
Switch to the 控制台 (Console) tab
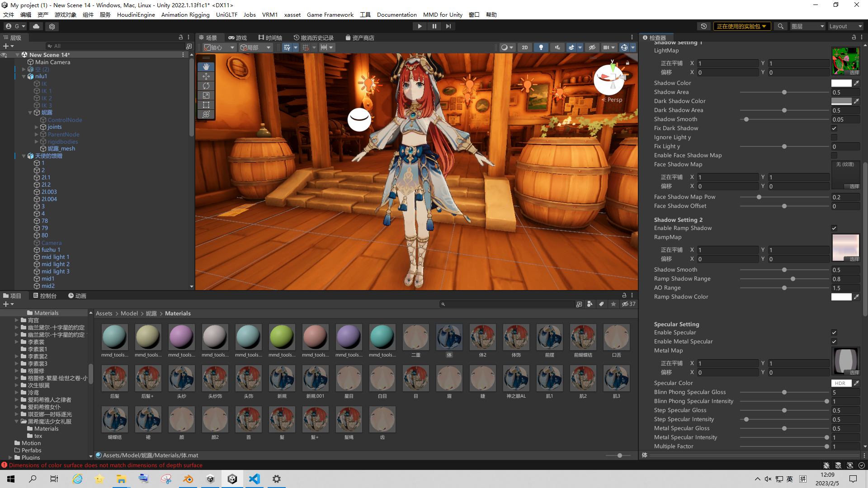tap(45, 296)
